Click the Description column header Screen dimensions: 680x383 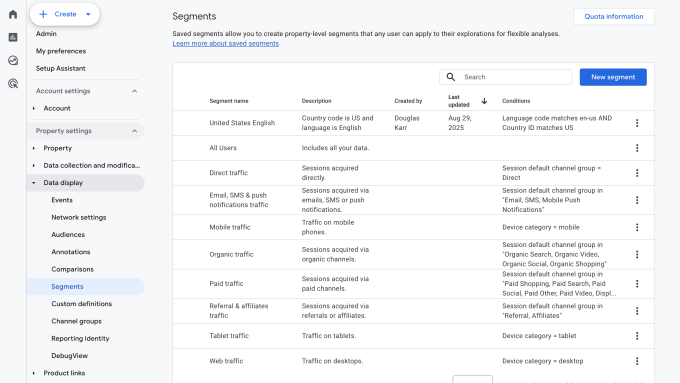tap(317, 101)
